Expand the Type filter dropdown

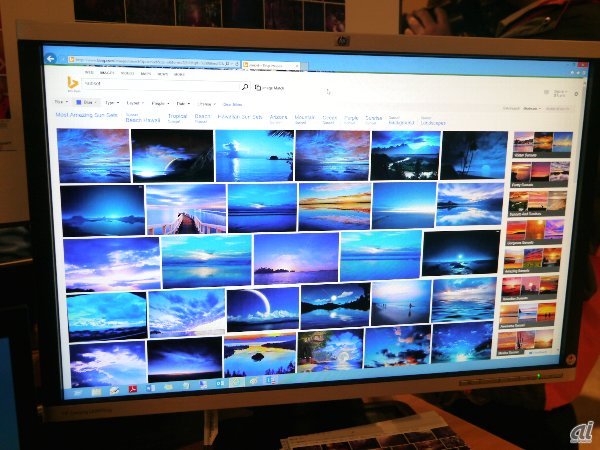pos(112,103)
